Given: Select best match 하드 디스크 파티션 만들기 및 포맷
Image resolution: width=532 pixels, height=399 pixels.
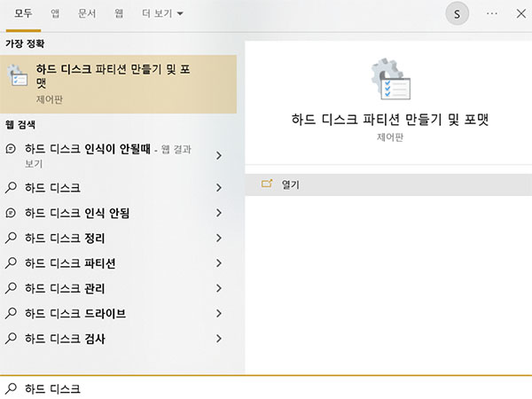Looking at the screenshot, I should pos(119,84).
